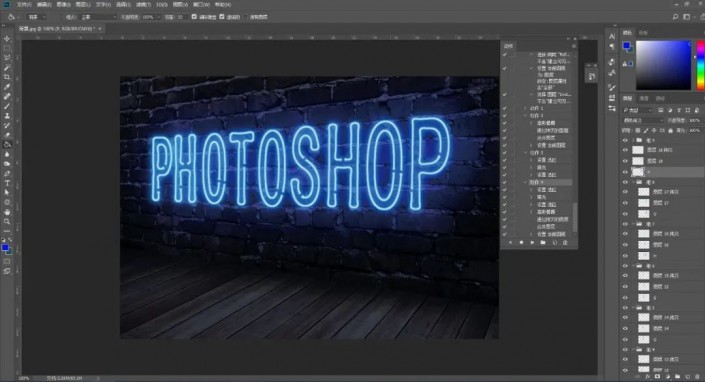Hide layer 17 copy via eye icon

pos(625,192)
